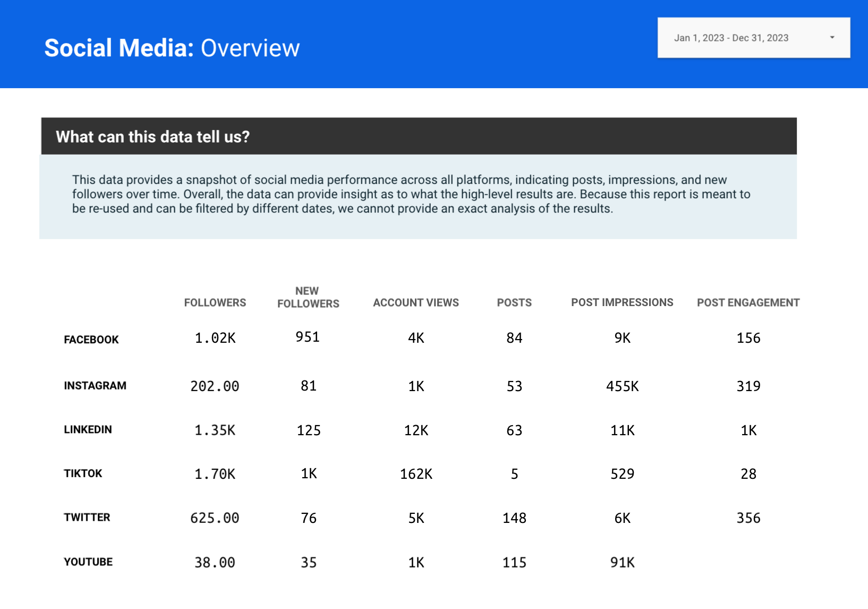Image resolution: width=868 pixels, height=609 pixels.
Task: Select the FACEBOOK row label
Action: point(91,340)
